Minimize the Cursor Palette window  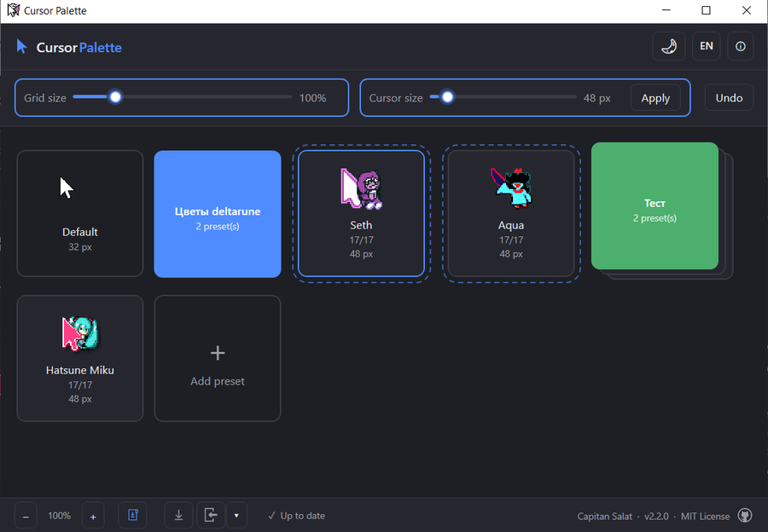click(x=666, y=10)
